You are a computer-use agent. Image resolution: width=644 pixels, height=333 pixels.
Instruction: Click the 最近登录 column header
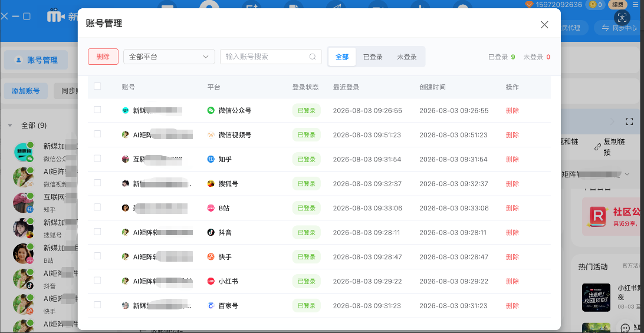tap(346, 87)
